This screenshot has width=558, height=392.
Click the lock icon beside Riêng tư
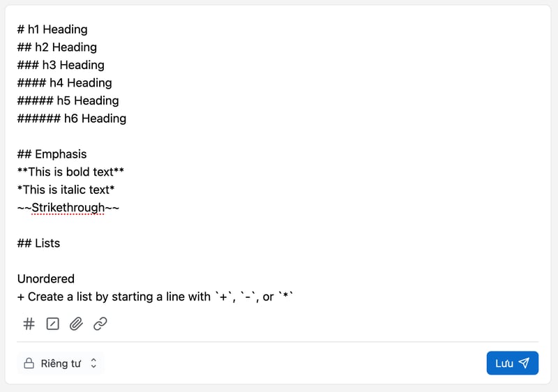pos(29,363)
